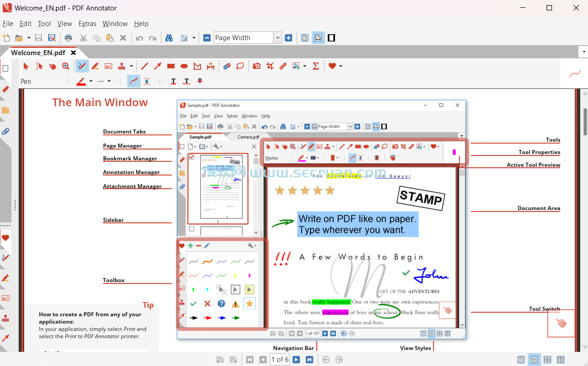Viewport: 588px width, 366px height.
Task: Select the Crop tool
Action: coord(270,66)
